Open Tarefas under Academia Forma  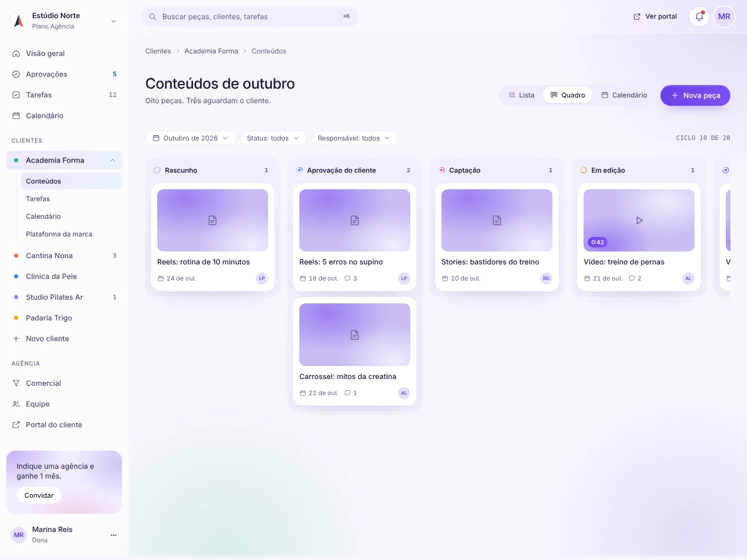[x=71, y=199]
